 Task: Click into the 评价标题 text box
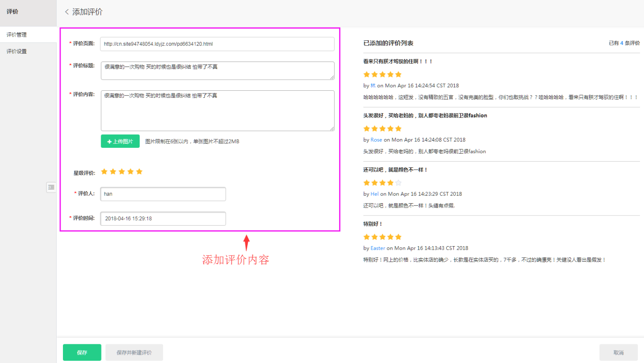[217, 71]
